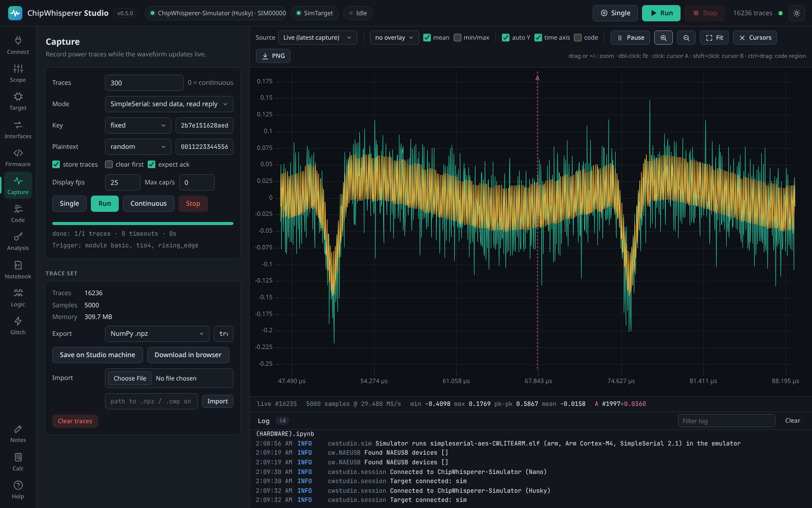Focus the Filter log field
This screenshot has height=508, width=812.
[x=727, y=421]
